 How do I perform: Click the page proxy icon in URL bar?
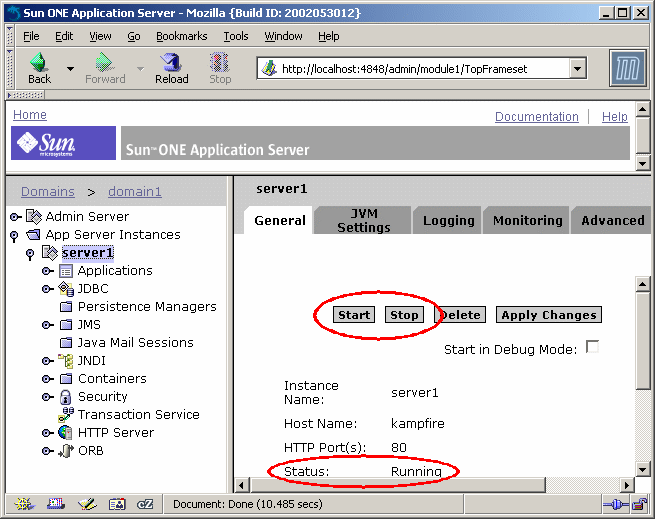[x=269, y=68]
